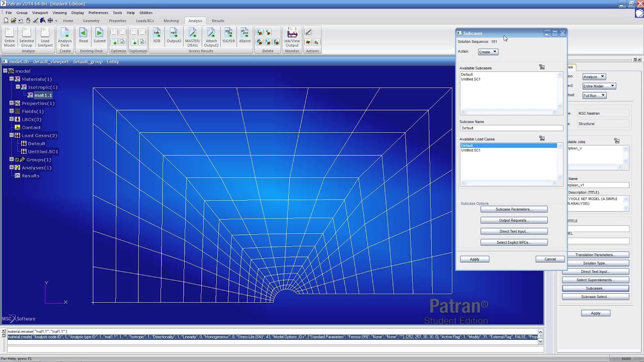Click the Output Requests button
Viewport: 644px width, 362px height.
514,220
